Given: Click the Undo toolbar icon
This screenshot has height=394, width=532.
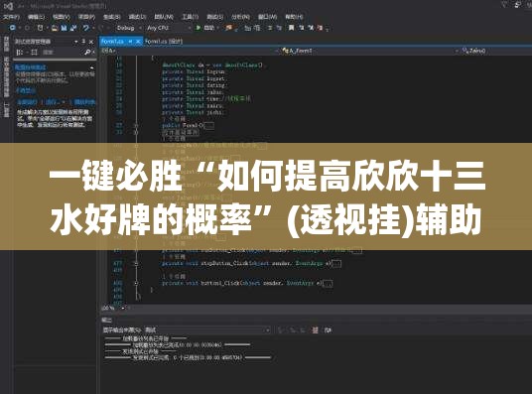Looking at the screenshot, I should pyautogui.click(x=85, y=28).
